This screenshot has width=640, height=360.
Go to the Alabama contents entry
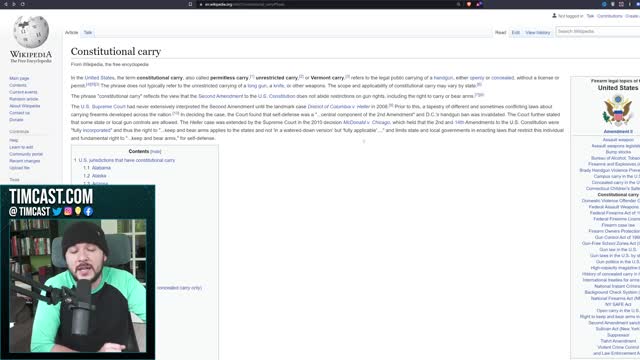click(x=101, y=168)
